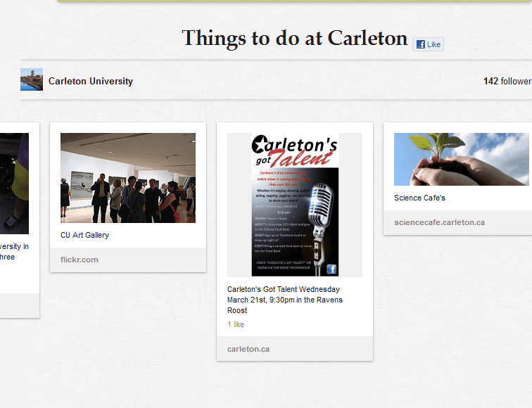The image size is (532, 408).
Task: Click Facebook icon on talent poster
Action: [x=331, y=269]
